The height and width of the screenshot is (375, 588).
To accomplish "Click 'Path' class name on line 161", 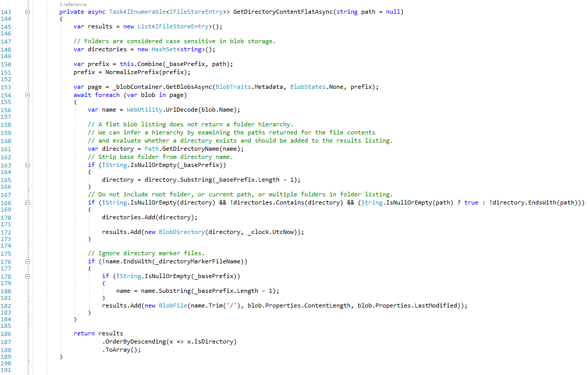I will click(x=152, y=149).
